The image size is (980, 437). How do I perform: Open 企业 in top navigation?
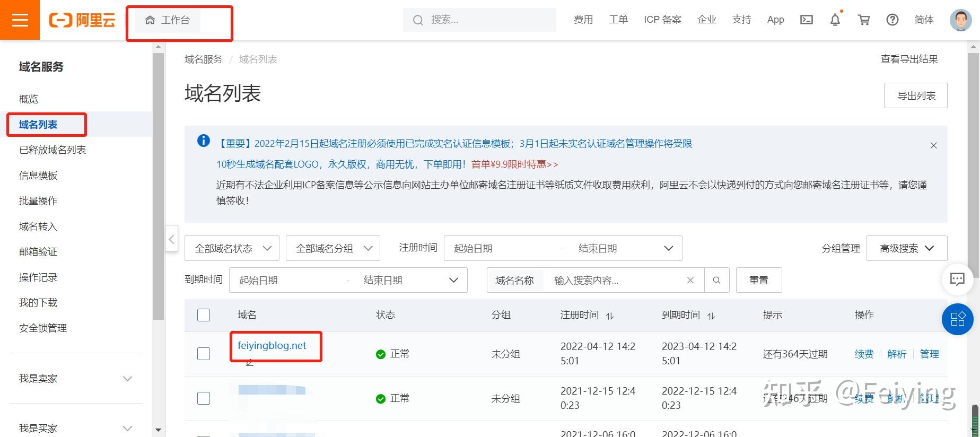[x=707, y=20]
